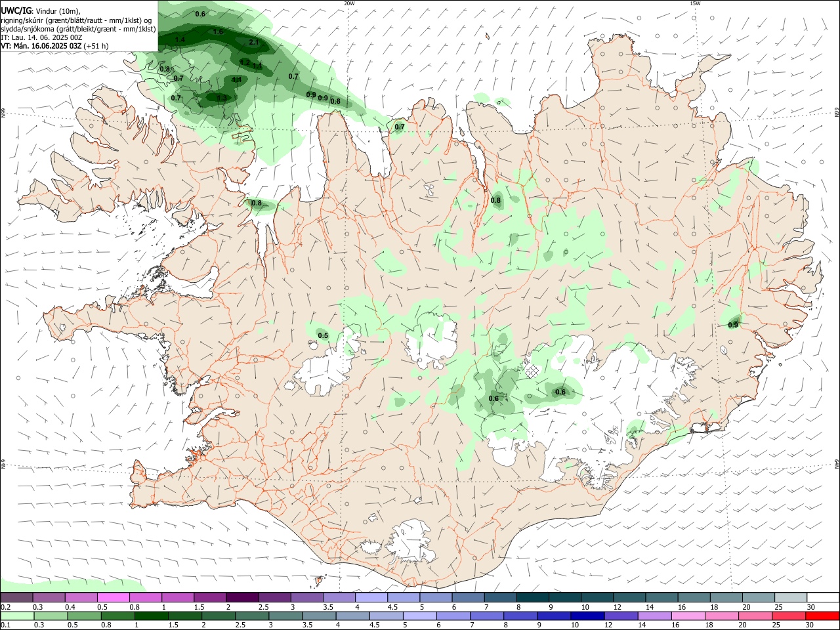Click the lavender top-row swatch between 4 and 4.5
Viewport: 840px width, 630px height.
(x=371, y=598)
